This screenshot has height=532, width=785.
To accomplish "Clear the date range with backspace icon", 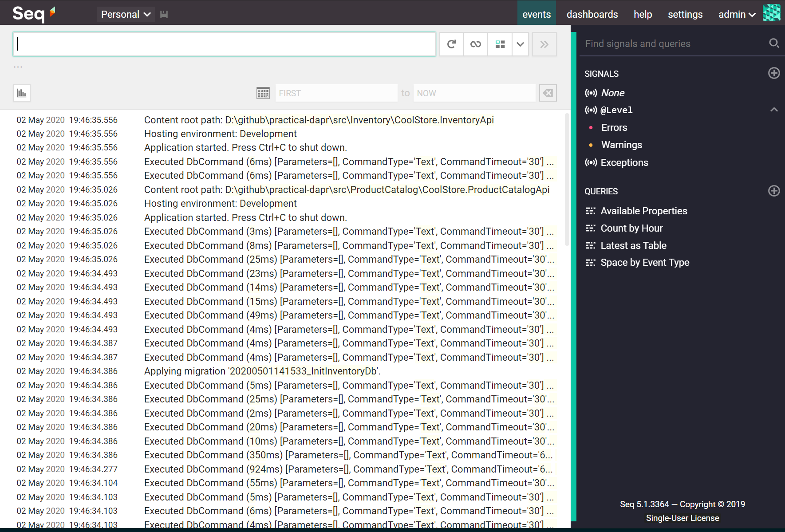I will pyautogui.click(x=548, y=93).
